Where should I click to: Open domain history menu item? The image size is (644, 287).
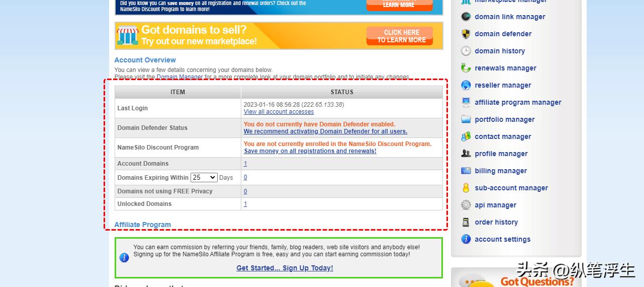click(x=500, y=51)
